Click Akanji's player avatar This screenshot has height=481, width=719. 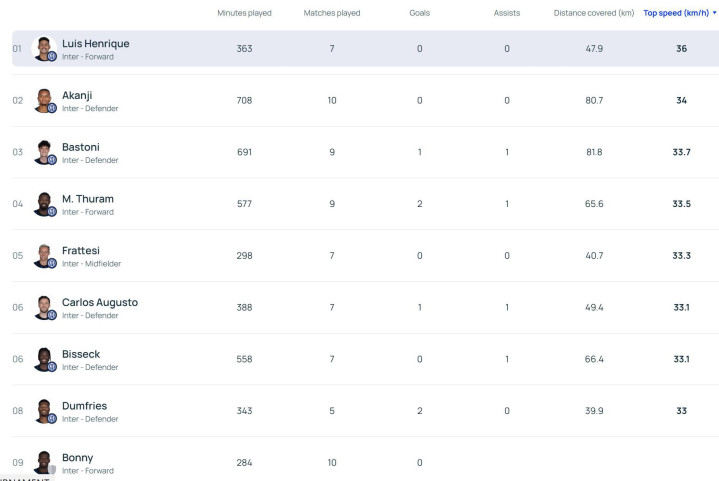(43, 100)
